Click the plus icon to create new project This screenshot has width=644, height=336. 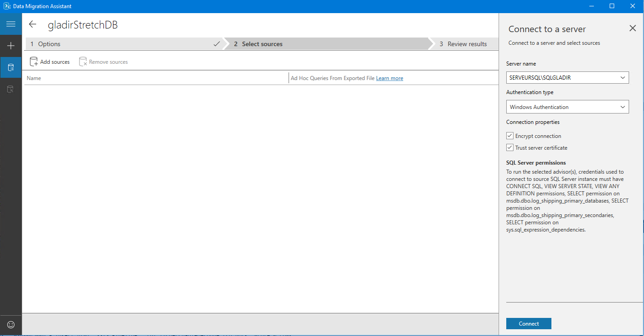(x=11, y=46)
